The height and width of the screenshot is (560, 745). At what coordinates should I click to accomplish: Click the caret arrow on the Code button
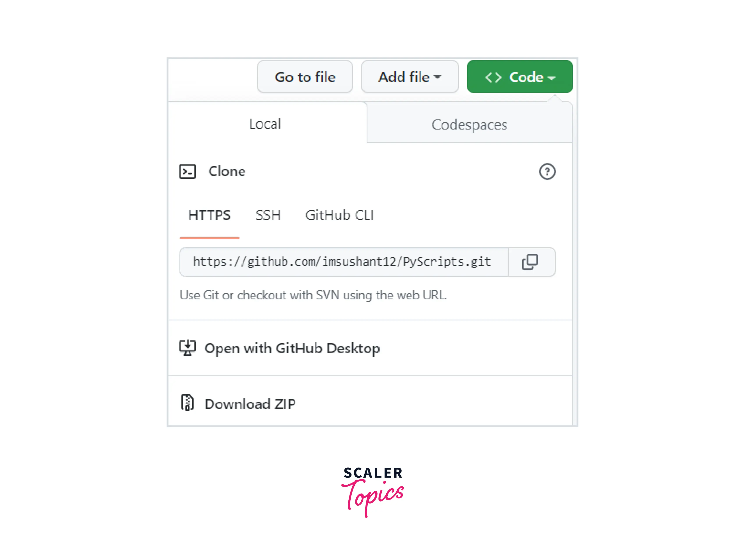pos(551,78)
